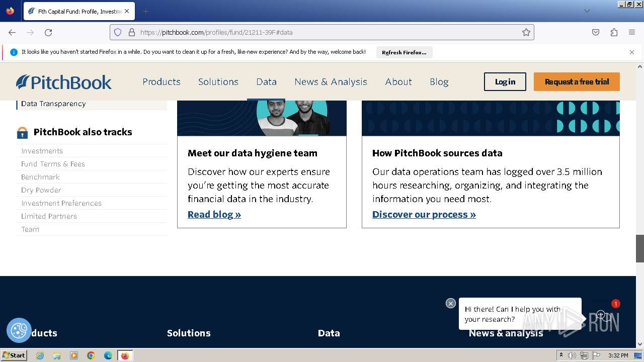
Task: Open Microsoft Edge from taskbar
Action: pos(108,355)
